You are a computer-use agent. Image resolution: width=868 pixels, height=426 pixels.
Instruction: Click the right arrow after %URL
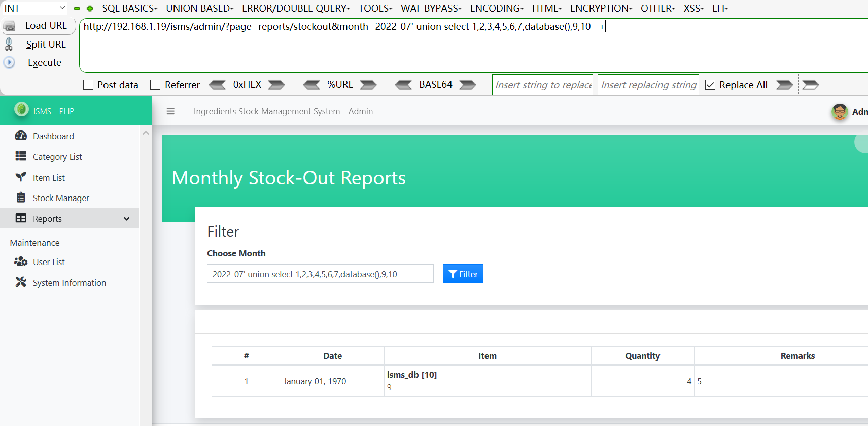368,85
